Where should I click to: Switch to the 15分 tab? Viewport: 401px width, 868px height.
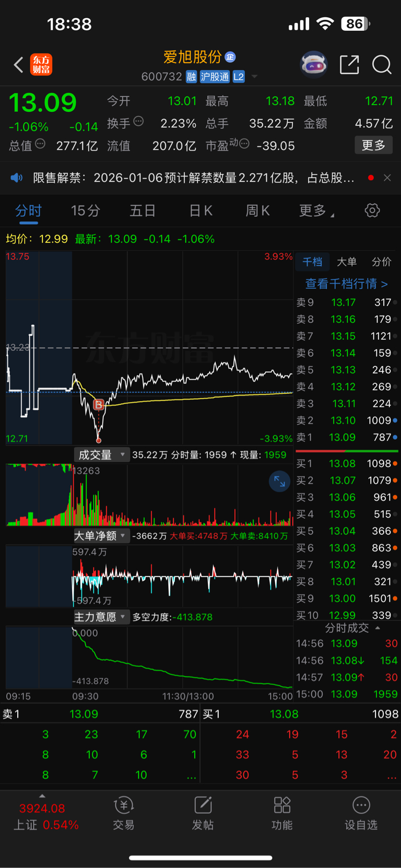[x=86, y=210]
